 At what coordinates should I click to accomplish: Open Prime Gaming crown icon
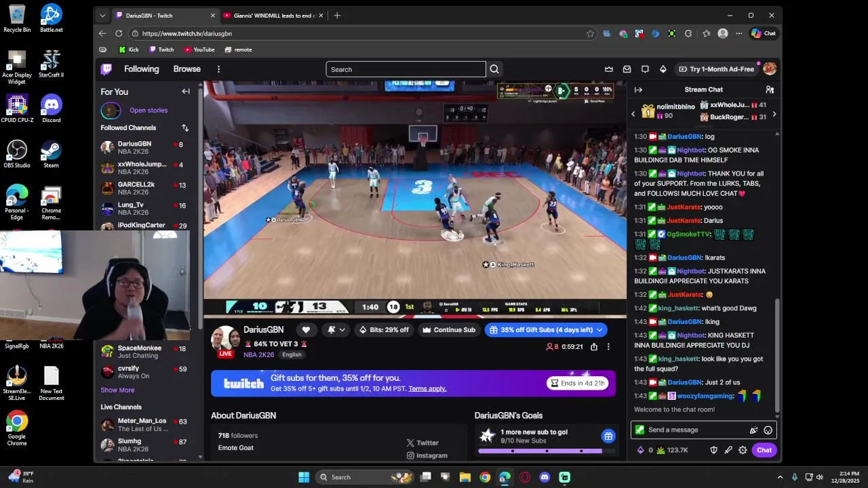tap(609, 69)
